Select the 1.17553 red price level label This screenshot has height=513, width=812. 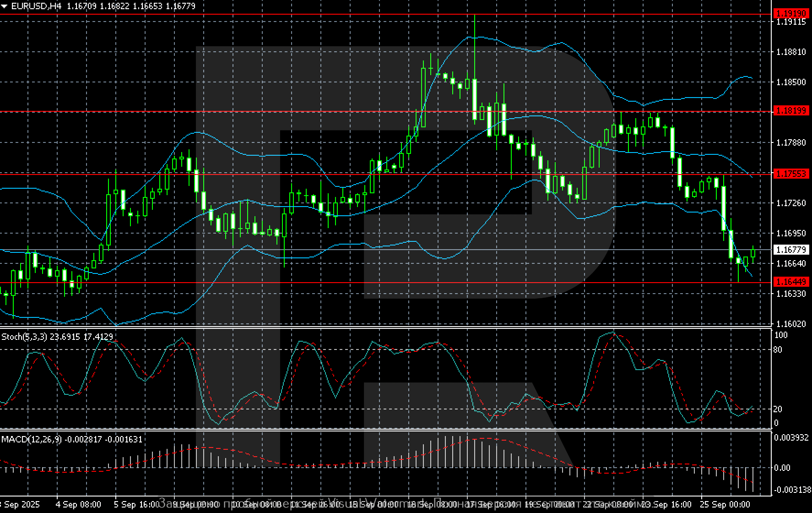click(x=790, y=174)
